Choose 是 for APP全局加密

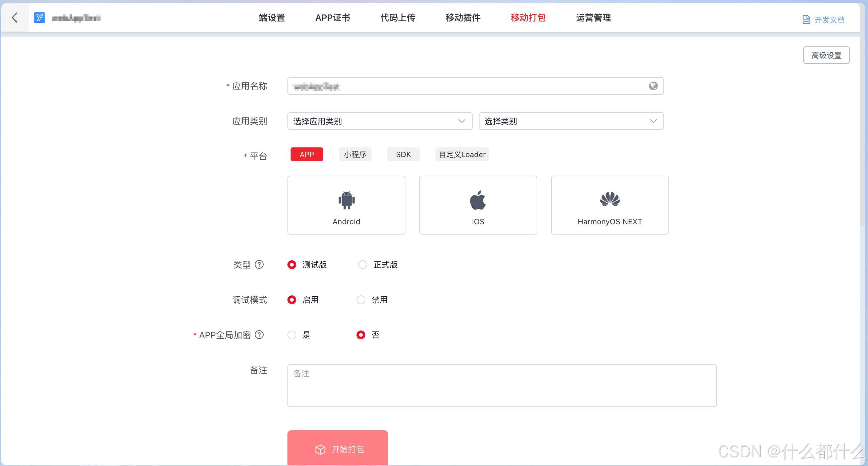click(x=292, y=335)
